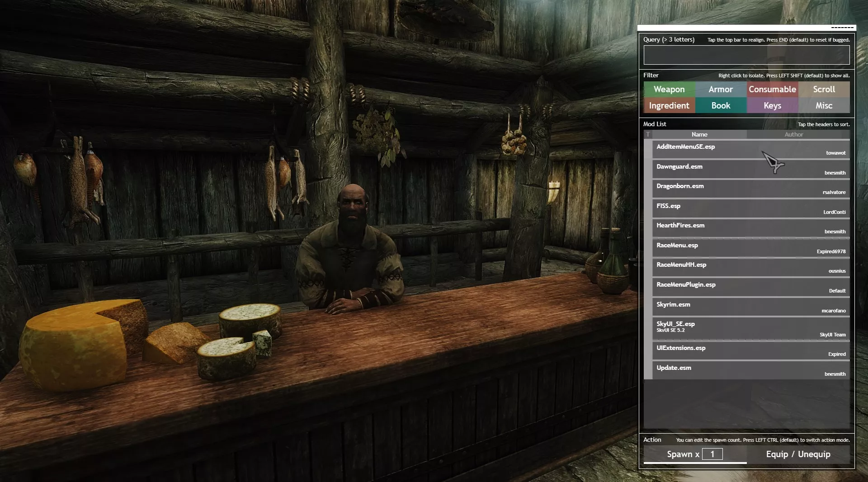Select Skyrim.esm in mod list
The image size is (868, 482).
point(751,307)
